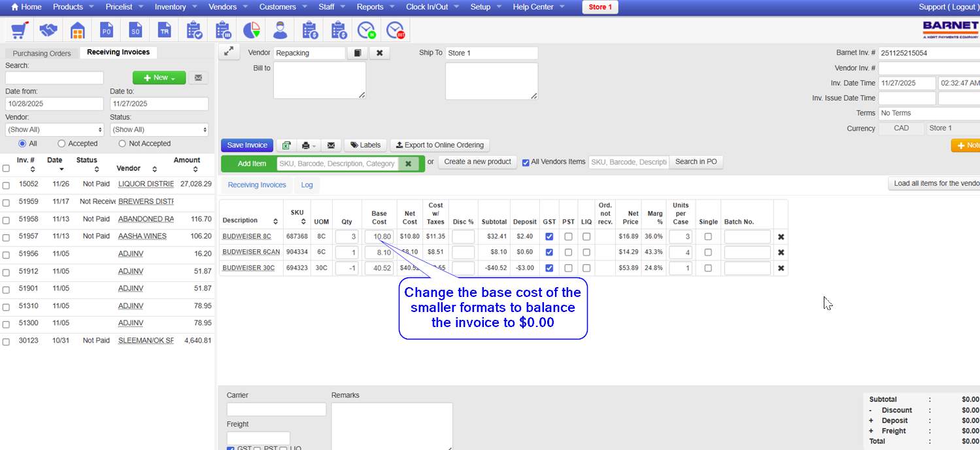Click Base Cost field for BUDWEISER 6CAN
The height and width of the screenshot is (450, 980).
[x=379, y=252]
